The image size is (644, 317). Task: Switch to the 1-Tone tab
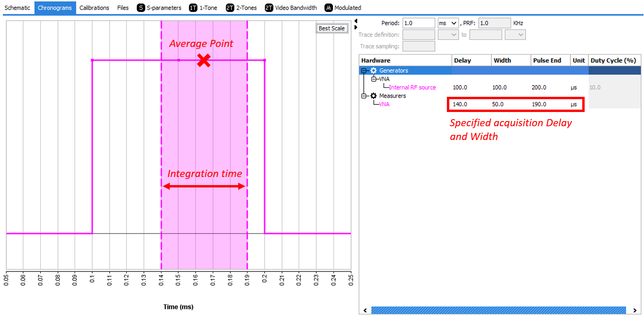(203, 8)
